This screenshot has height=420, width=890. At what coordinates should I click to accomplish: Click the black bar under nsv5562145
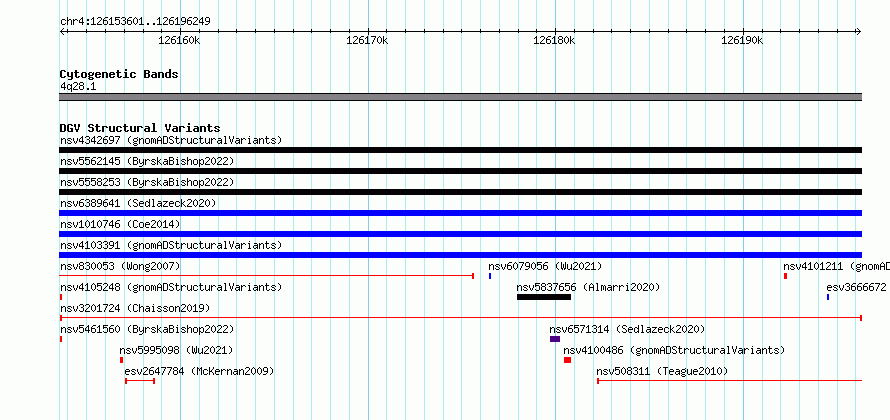pos(460,171)
